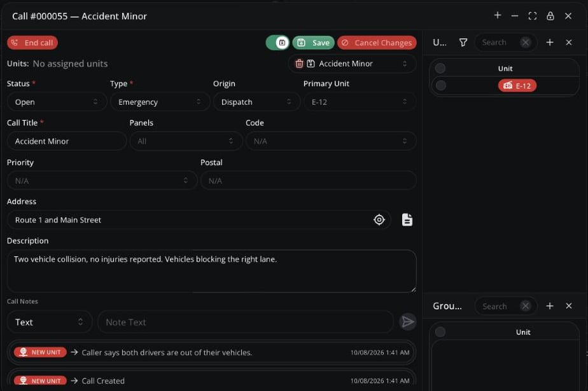This screenshot has height=391, width=588.
Task: Click the red E-12 unit badge
Action: coord(517,86)
